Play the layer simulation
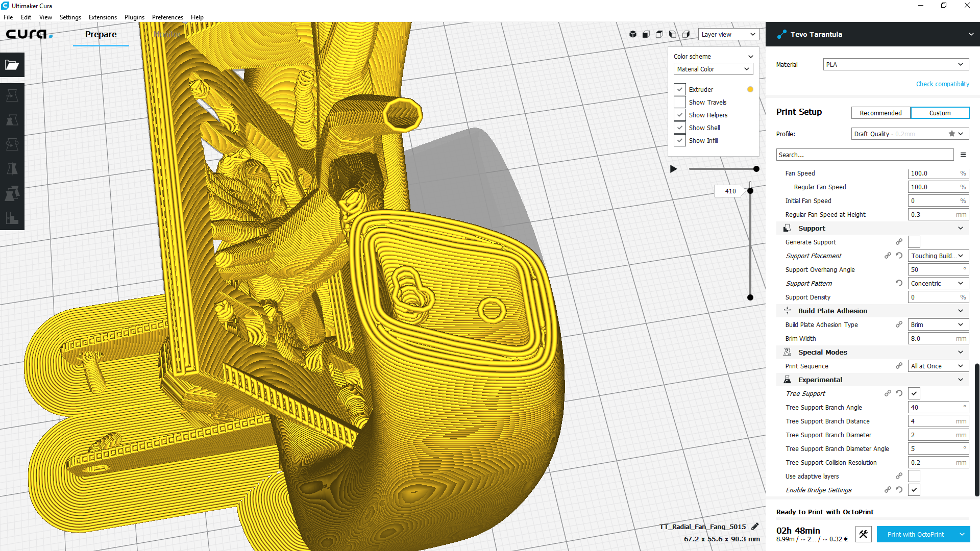Screen dimensions: 980x551 [x=673, y=169]
